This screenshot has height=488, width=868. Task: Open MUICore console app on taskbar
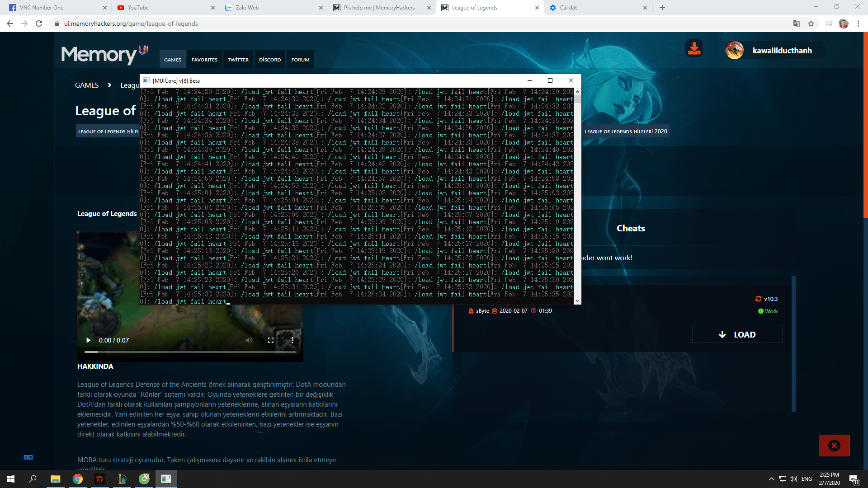166,479
